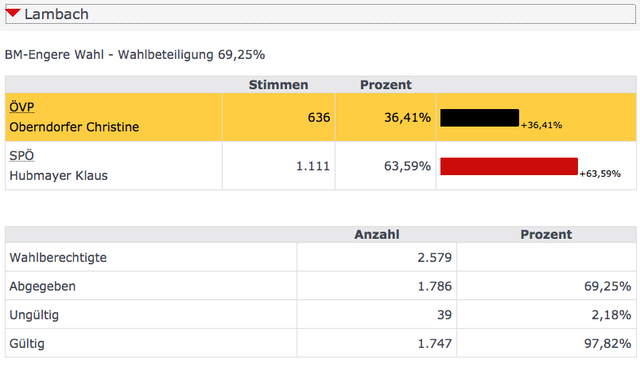
Task: Click the Gültig row label
Action: pos(27,343)
